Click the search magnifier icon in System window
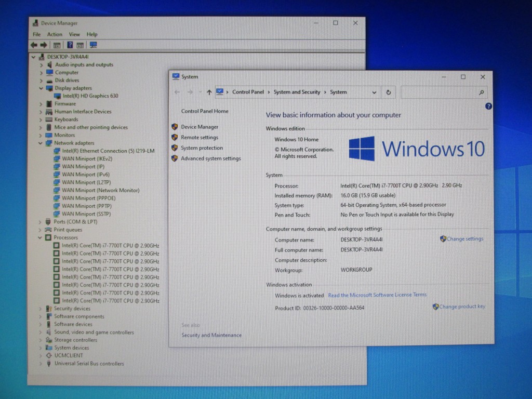 [481, 92]
